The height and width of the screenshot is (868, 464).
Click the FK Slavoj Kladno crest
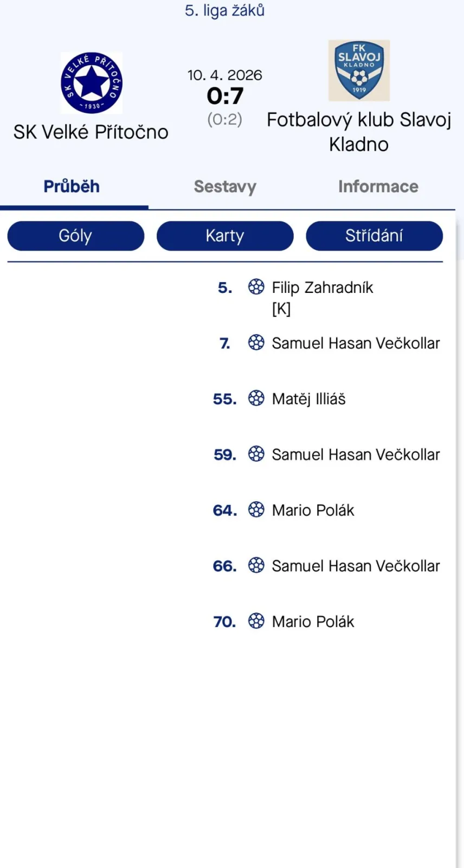[359, 71]
